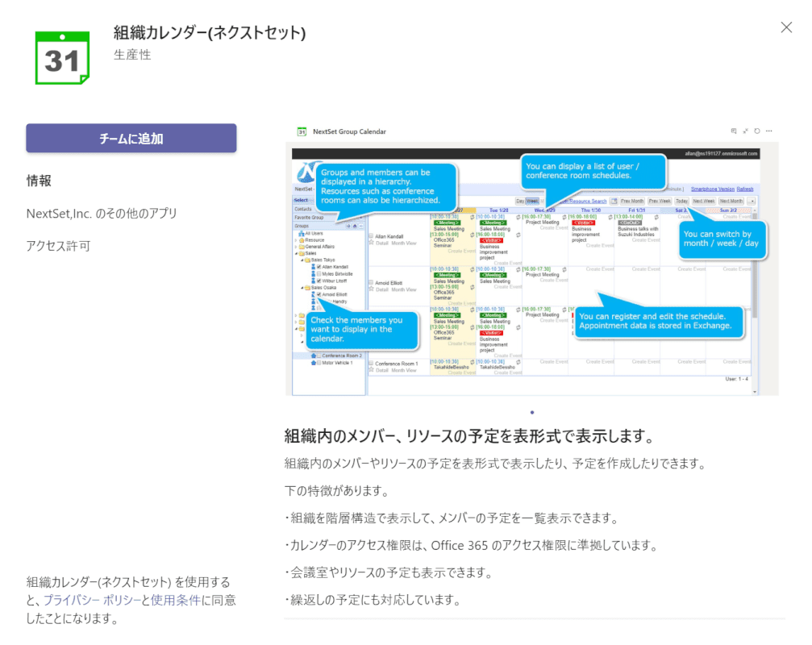Open the アクセス許可 section
This screenshot has height=645, width=812.
(x=59, y=246)
